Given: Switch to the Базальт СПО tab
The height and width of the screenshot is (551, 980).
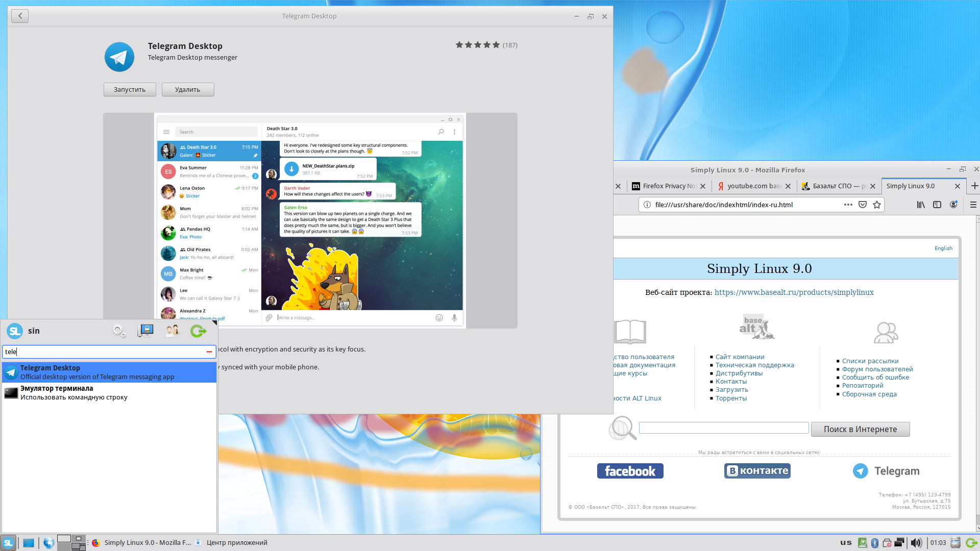Looking at the screenshot, I should click(x=832, y=186).
